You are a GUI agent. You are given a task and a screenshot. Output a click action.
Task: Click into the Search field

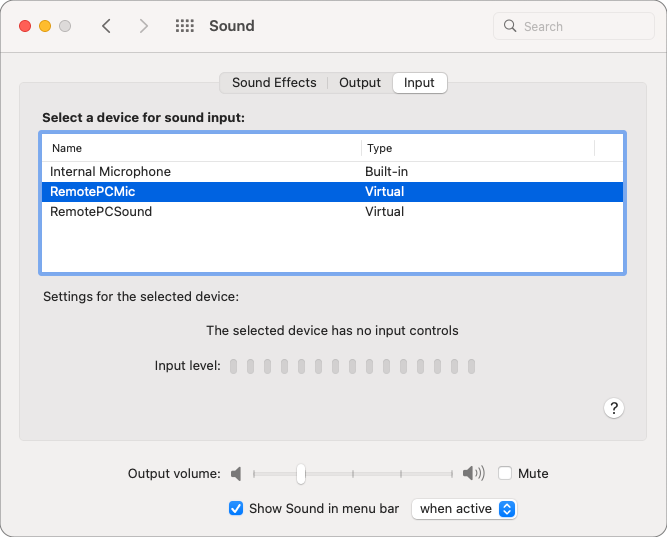pos(580,26)
